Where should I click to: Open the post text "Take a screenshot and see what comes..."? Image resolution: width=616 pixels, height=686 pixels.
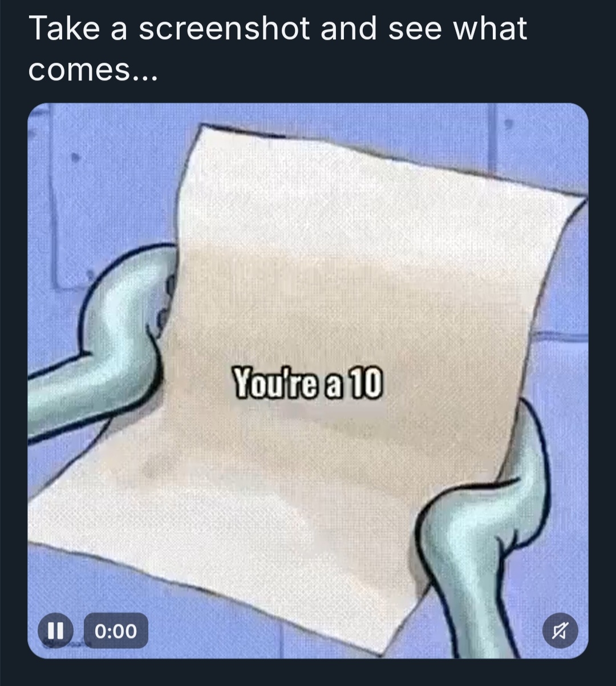tap(278, 49)
